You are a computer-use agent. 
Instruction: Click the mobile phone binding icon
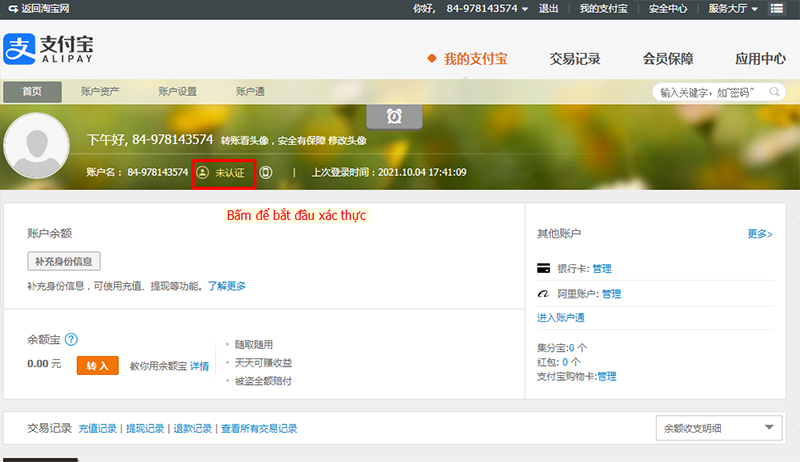point(265,172)
